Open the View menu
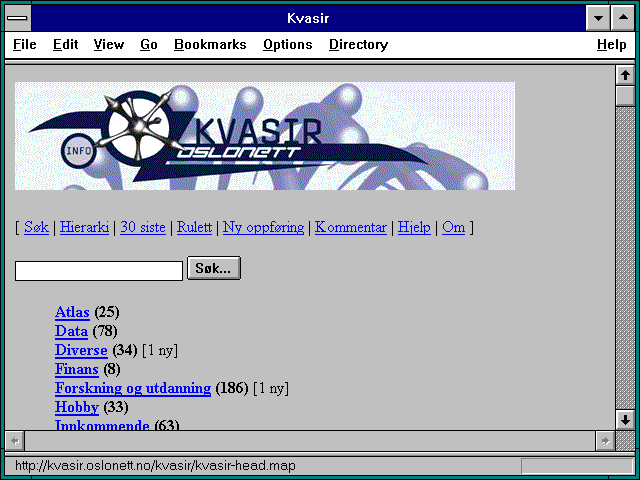Viewport: 640px width, 480px height. [x=109, y=44]
